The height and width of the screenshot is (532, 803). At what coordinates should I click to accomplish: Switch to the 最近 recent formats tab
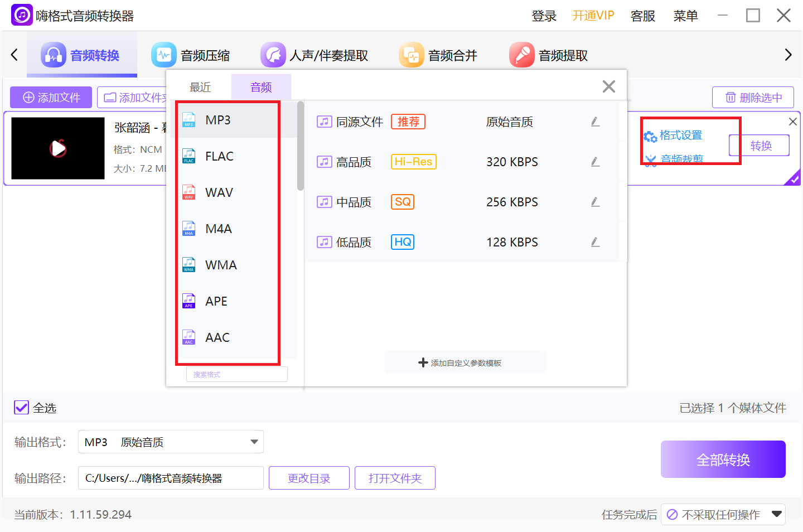point(200,86)
